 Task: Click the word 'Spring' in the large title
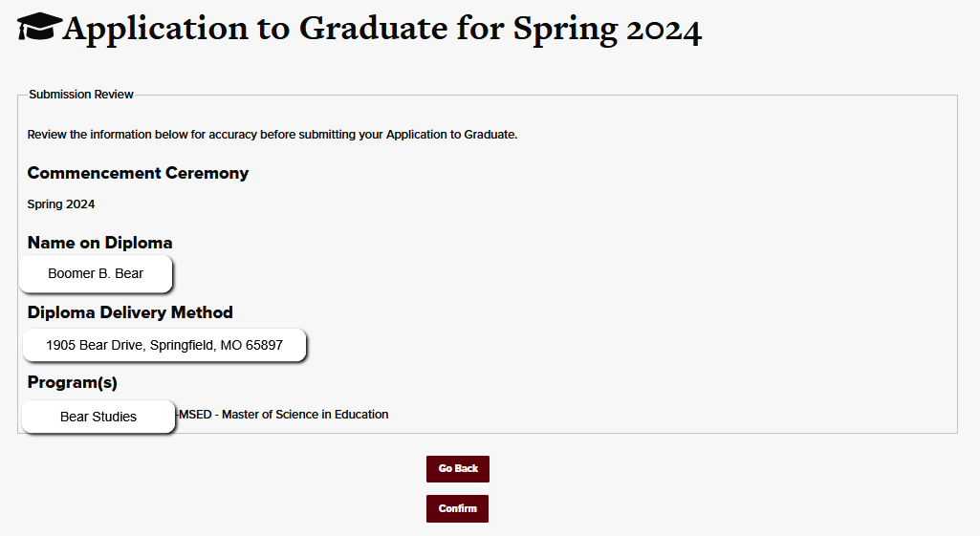[564, 29]
